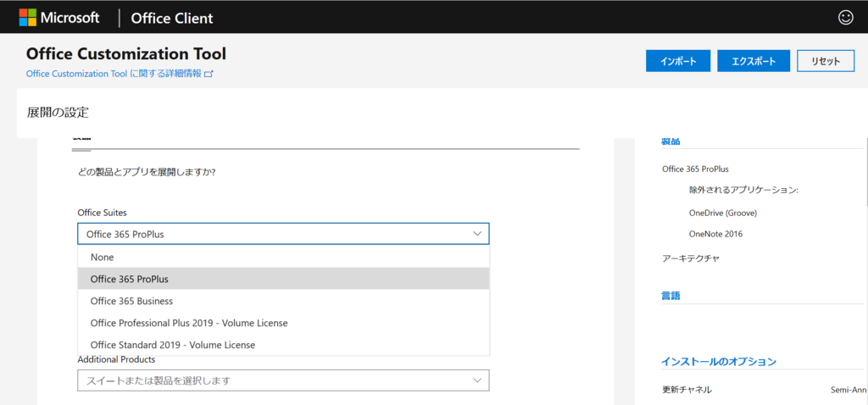Open the Additional Products dropdown

pos(283,380)
